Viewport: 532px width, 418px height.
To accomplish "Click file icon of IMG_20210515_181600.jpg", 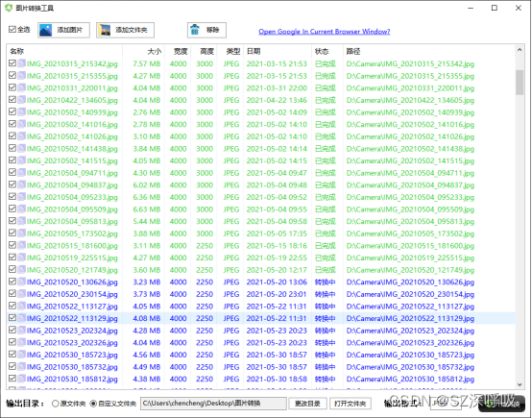I will (x=22, y=245).
